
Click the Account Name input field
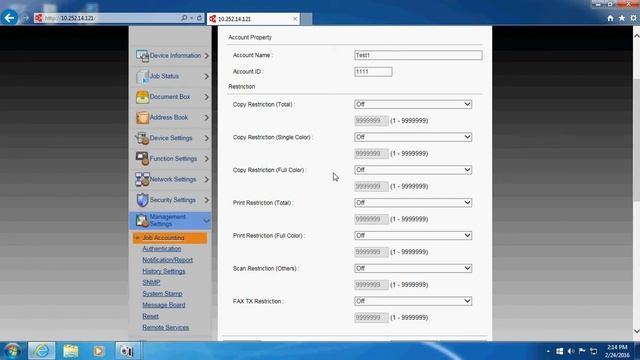pos(418,55)
